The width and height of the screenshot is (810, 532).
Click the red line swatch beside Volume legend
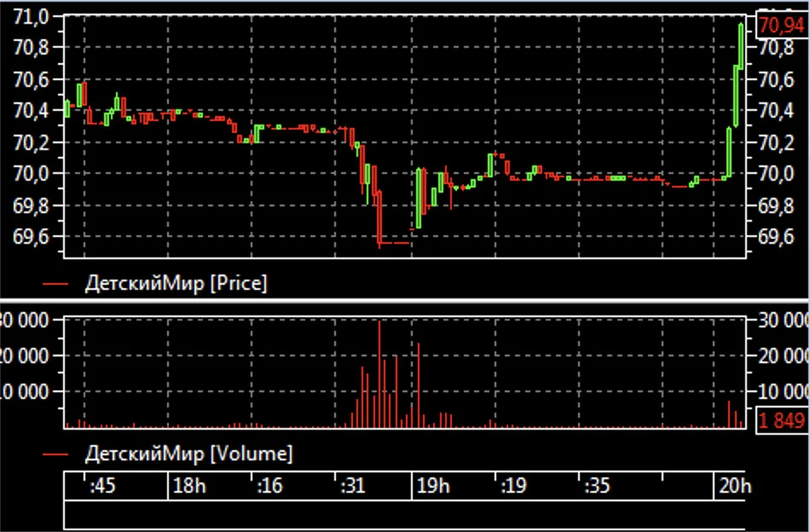(55, 454)
